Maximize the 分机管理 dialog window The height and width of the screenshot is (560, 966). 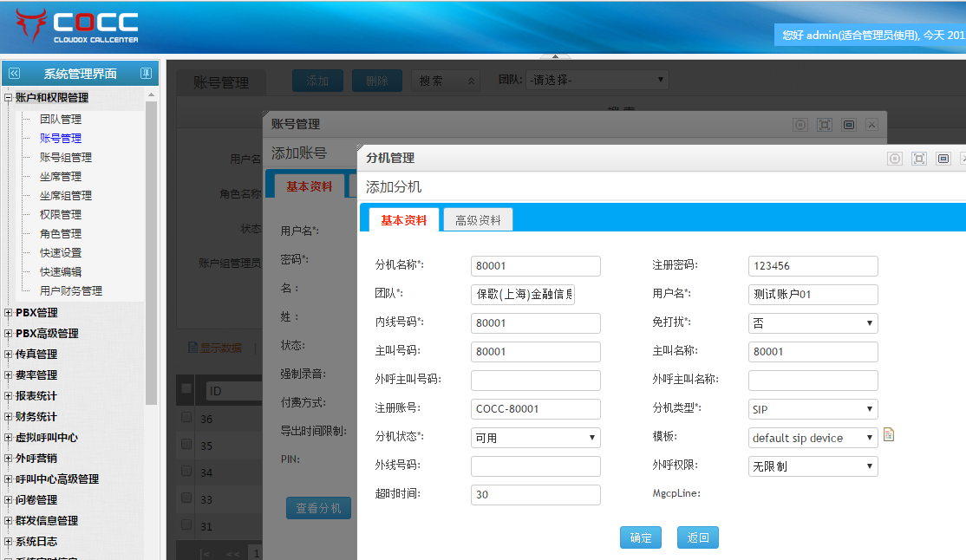(919, 159)
